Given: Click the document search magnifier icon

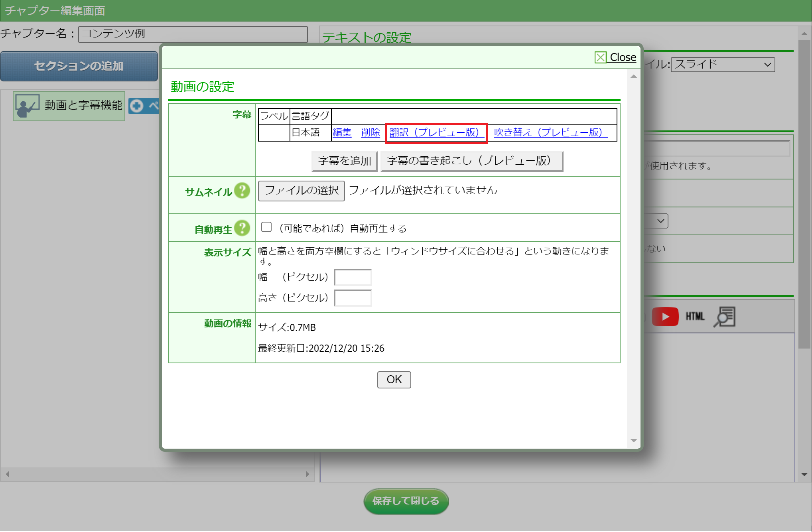Looking at the screenshot, I should tap(724, 317).
